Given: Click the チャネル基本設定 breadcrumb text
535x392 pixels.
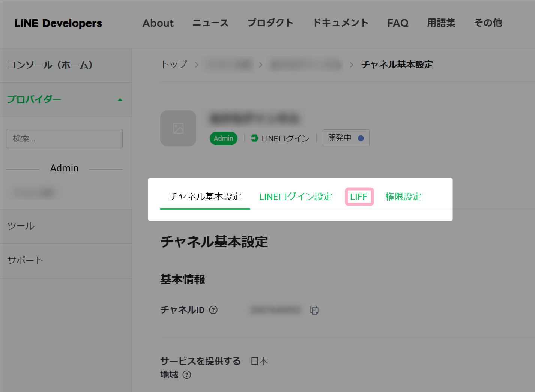Looking at the screenshot, I should pos(397,65).
